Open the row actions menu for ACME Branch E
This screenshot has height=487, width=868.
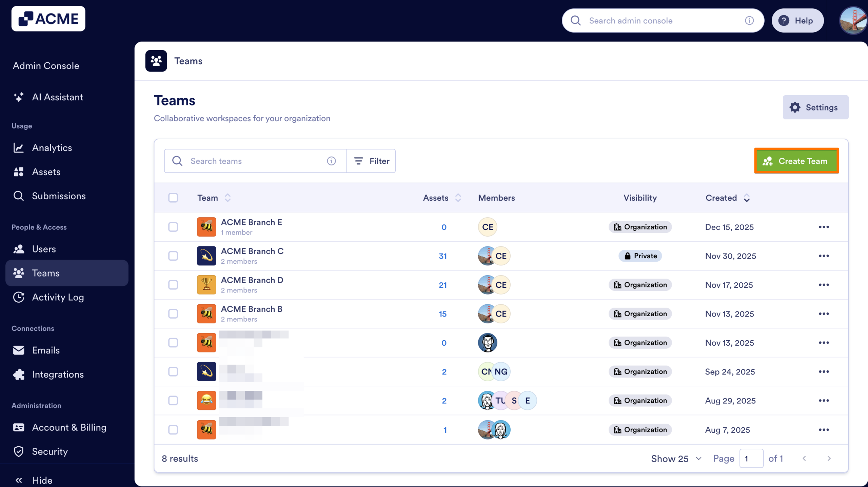click(824, 227)
